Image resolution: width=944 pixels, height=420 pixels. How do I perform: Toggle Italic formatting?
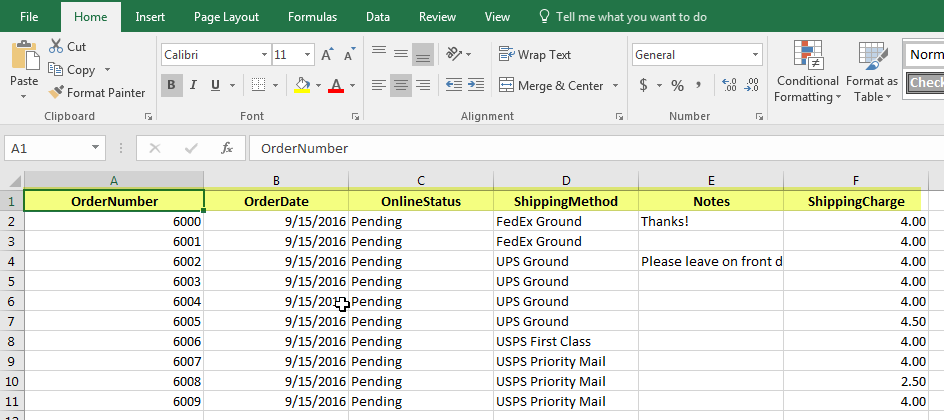pyautogui.click(x=193, y=85)
